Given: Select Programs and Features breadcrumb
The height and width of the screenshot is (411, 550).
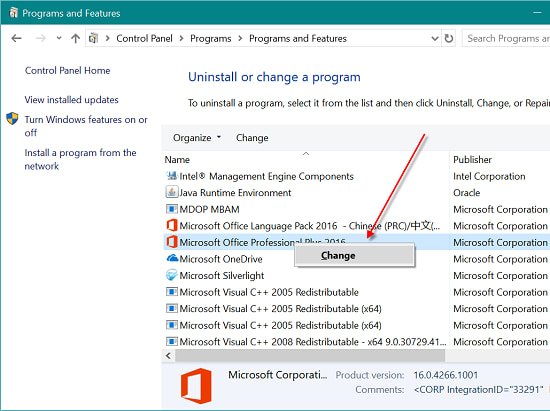Looking at the screenshot, I should [298, 38].
